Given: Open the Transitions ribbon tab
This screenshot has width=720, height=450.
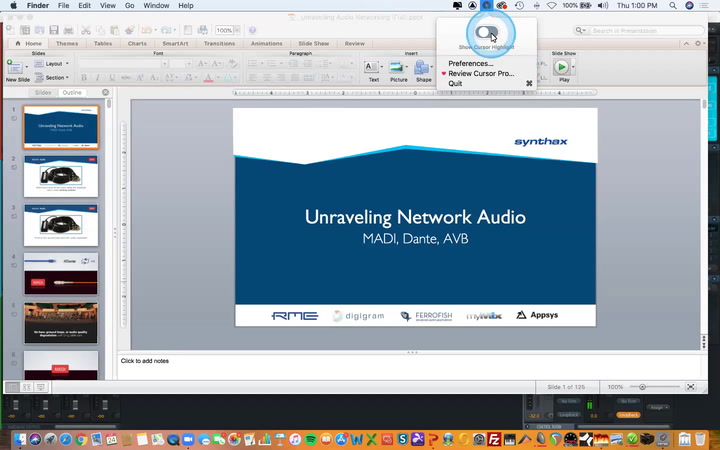Looking at the screenshot, I should (x=219, y=44).
